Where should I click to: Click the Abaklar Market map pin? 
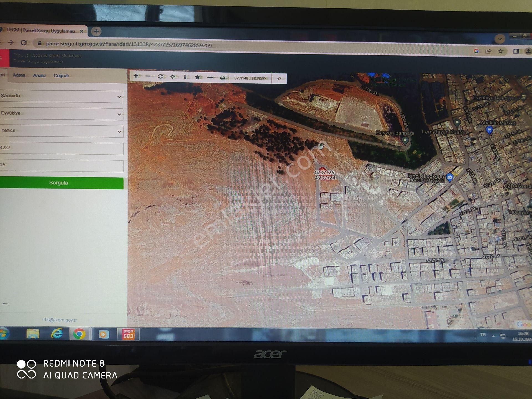tap(489, 130)
